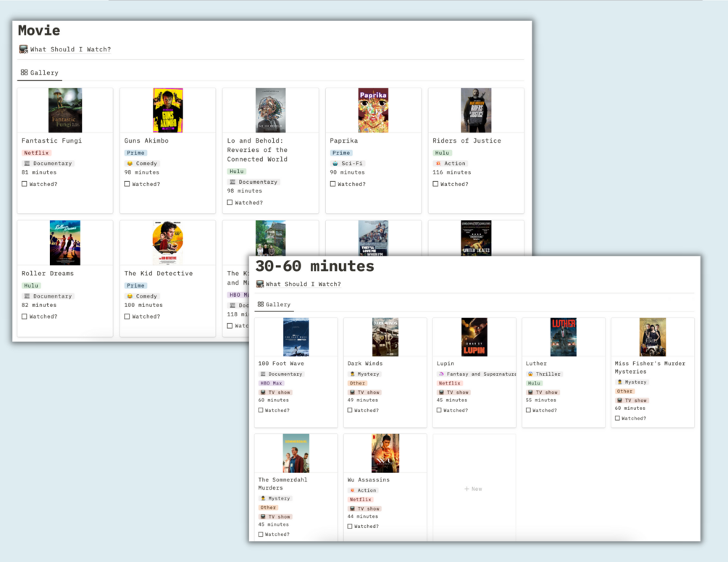Click the Sci-Fi genre tag on Paprika

click(348, 164)
